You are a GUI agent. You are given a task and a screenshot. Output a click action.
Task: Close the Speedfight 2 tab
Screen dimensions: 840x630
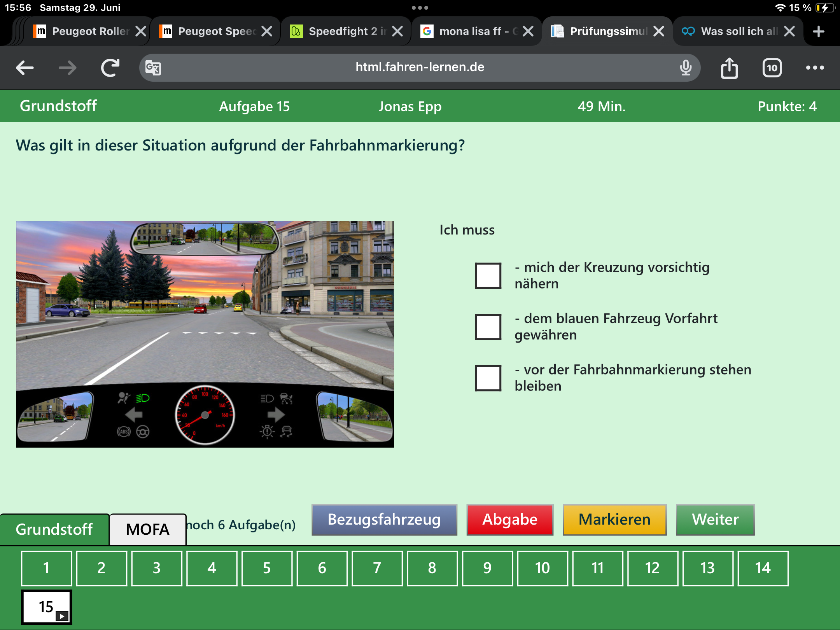397,31
